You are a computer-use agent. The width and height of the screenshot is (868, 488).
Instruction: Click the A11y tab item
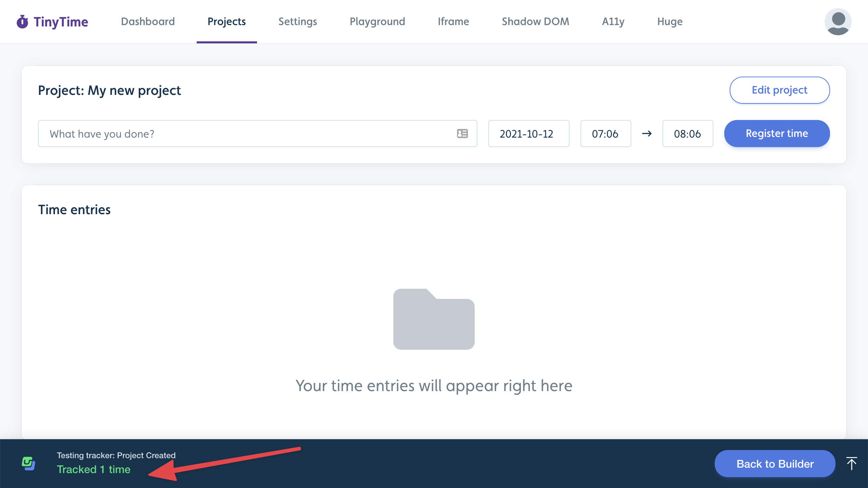(613, 21)
